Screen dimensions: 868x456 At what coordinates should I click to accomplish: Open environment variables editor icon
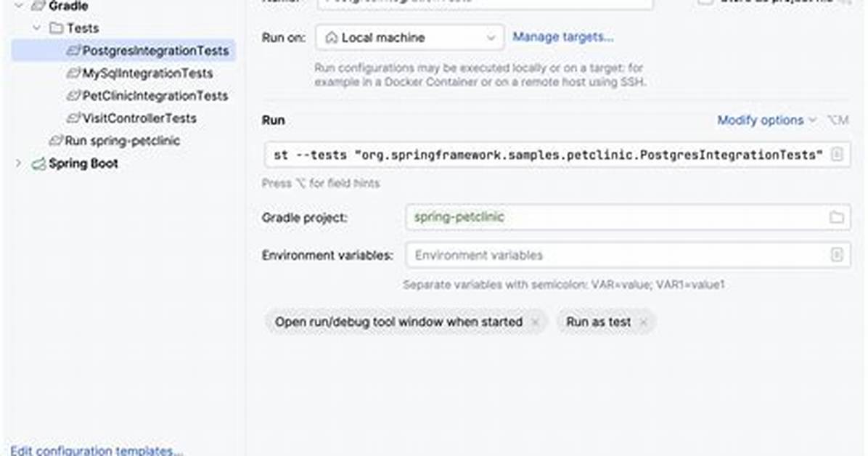(837, 255)
